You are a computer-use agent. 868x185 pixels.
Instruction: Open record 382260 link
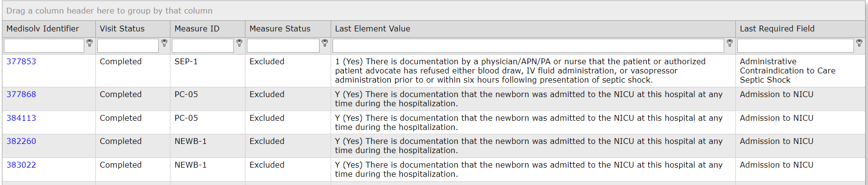21,141
